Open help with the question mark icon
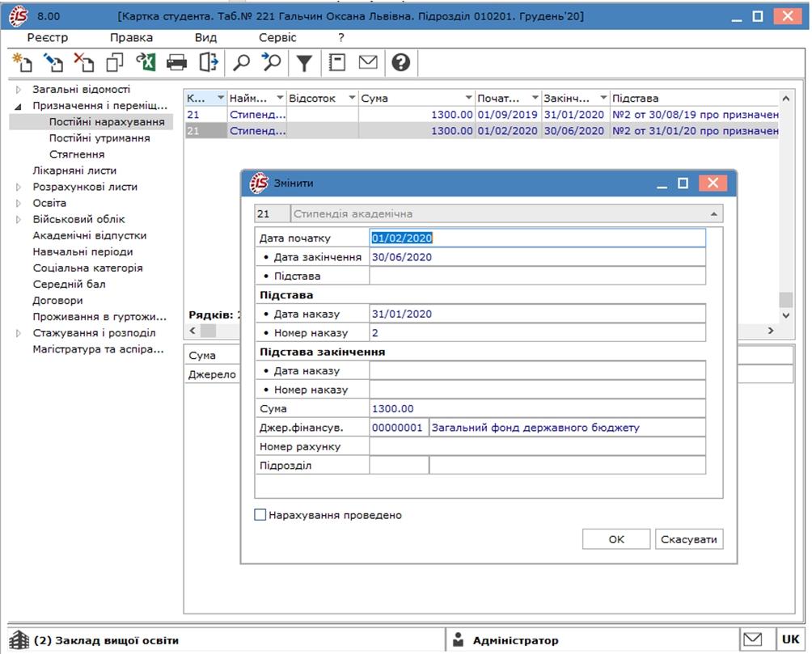This screenshot has width=812, height=654. [x=401, y=62]
